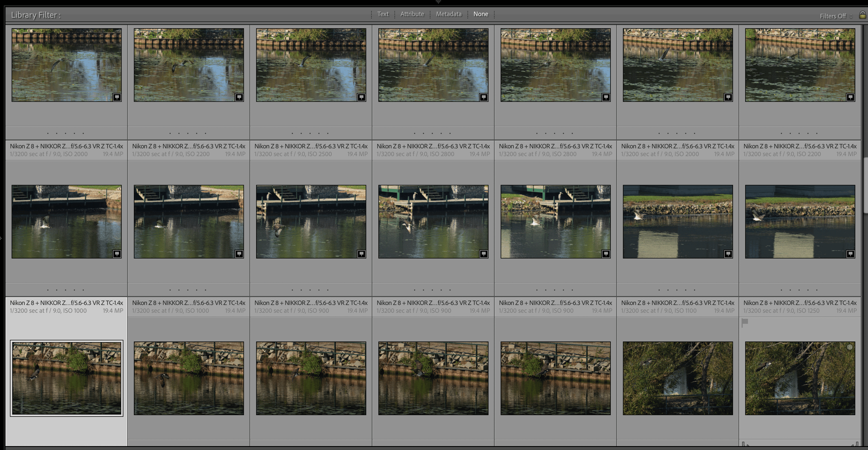Switch to Attribute filter tab
This screenshot has width=868, height=450.
point(412,14)
